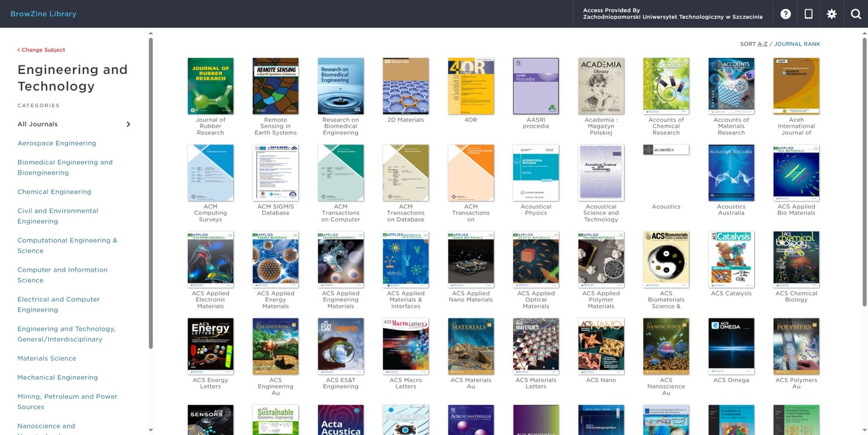This screenshot has width=868, height=435.
Task: Open ACS Energy Letters cover
Action: coord(211,346)
